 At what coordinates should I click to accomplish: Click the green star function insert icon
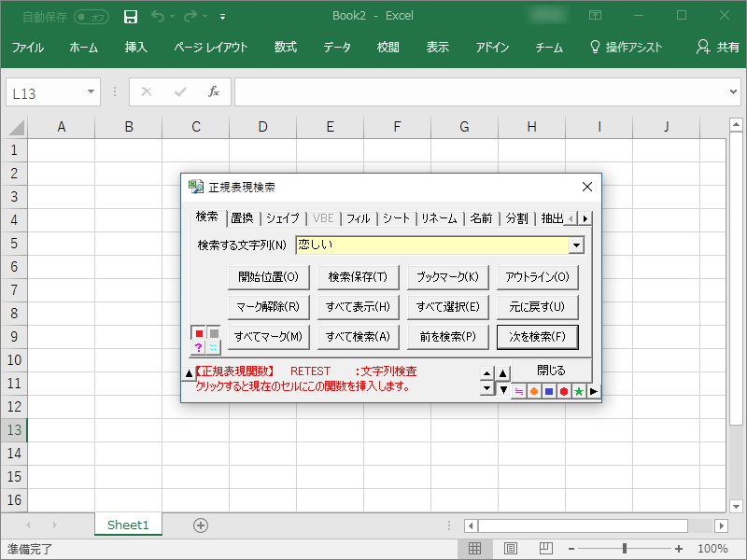pyautogui.click(x=580, y=391)
